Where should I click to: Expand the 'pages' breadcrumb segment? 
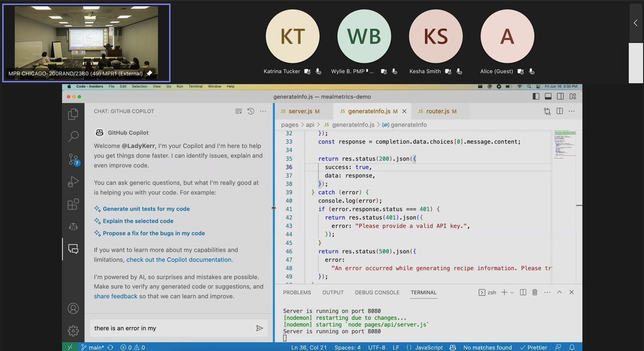coord(290,125)
